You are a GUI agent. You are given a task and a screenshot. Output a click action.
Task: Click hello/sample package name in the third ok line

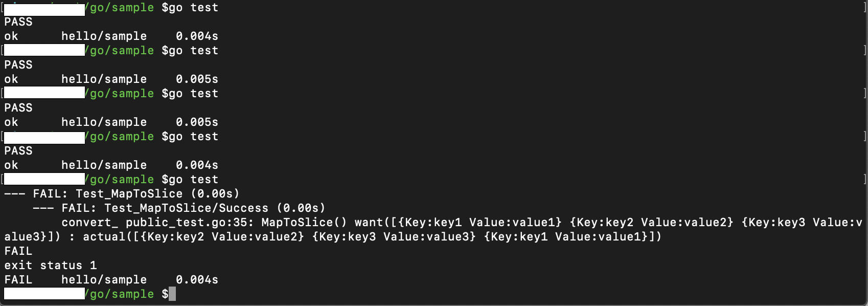tap(104, 122)
